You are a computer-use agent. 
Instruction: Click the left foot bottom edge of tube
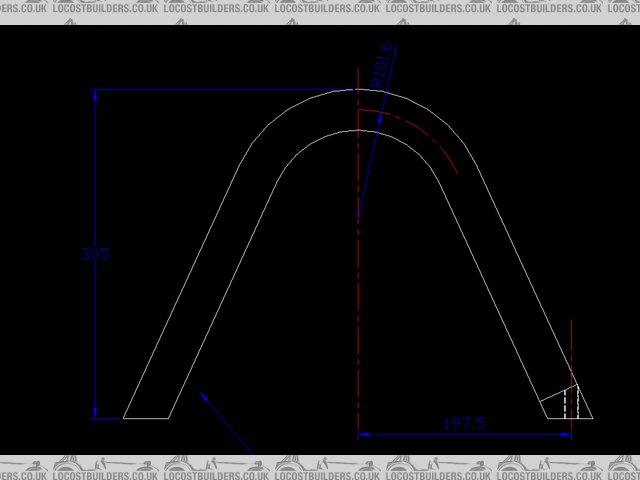click(x=145, y=418)
